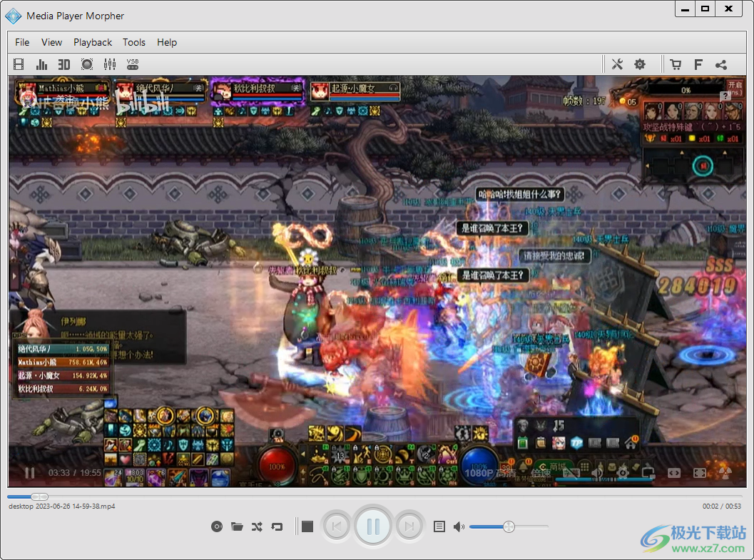Toggle repeat playback mode
Image resolution: width=754 pixels, height=560 pixels.
[277, 526]
